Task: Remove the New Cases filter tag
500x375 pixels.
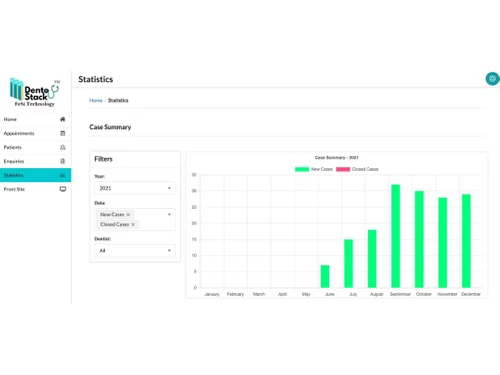Action: [128, 214]
